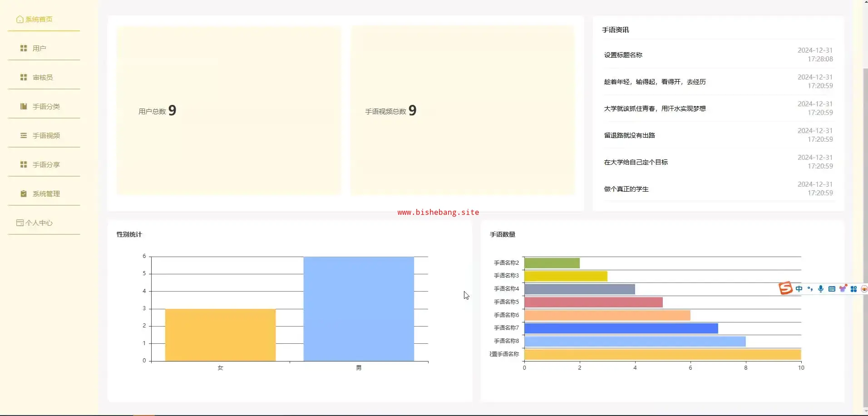
Task: Click the grid icon next to 审核员
Action: 24,77
